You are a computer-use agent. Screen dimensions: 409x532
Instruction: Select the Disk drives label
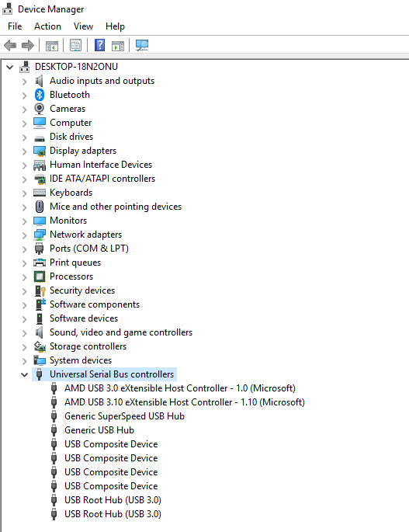click(x=71, y=137)
